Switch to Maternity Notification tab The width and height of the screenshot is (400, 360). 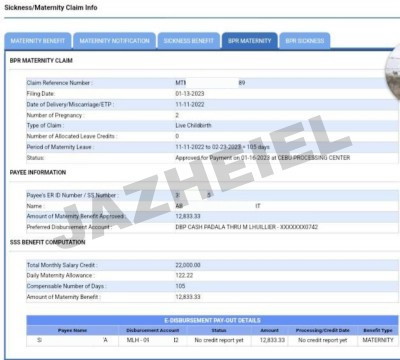114,41
